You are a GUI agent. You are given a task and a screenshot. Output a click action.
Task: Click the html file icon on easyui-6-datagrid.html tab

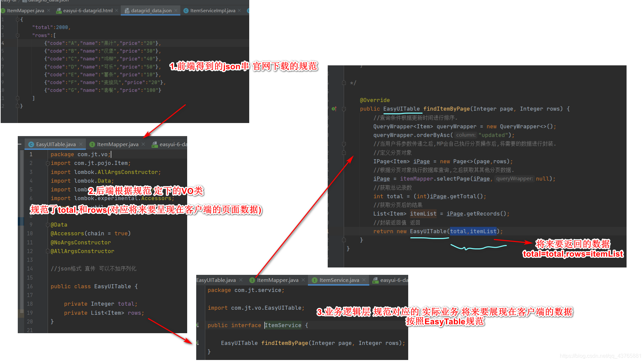(x=59, y=11)
